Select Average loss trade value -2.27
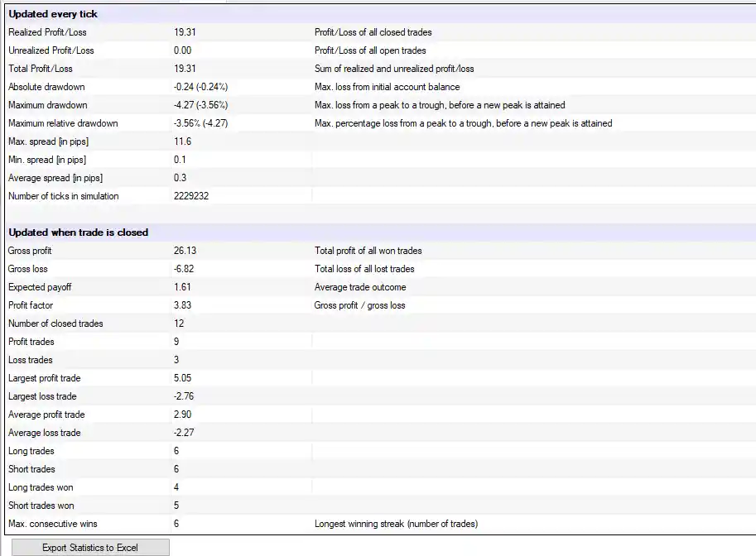This screenshot has width=756, height=556. tap(184, 433)
